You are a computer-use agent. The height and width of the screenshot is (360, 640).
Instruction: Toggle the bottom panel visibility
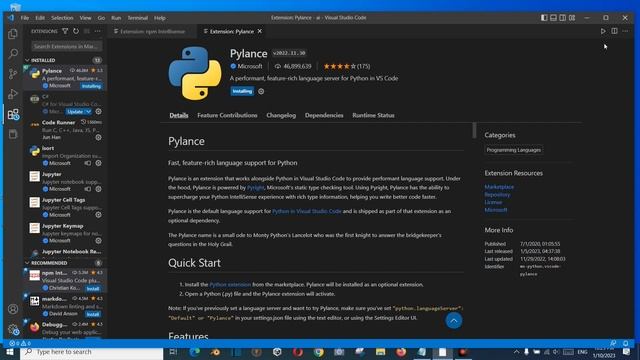553,18
